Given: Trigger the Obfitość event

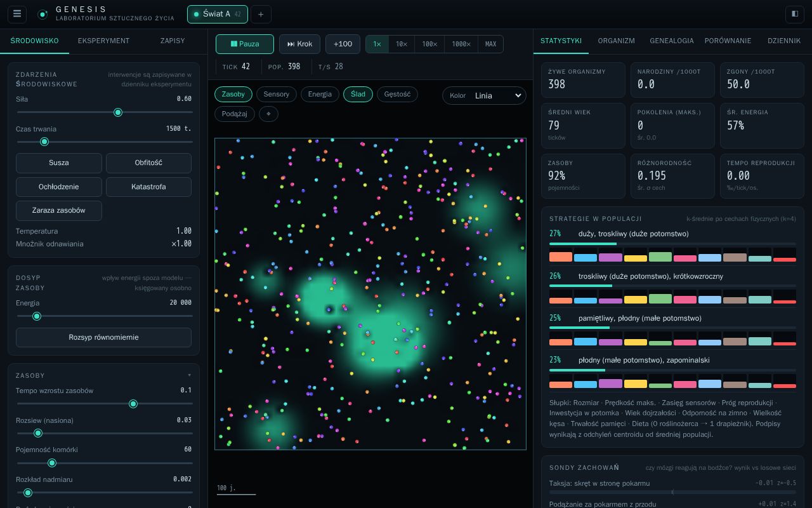Looking at the screenshot, I should 148,163.
